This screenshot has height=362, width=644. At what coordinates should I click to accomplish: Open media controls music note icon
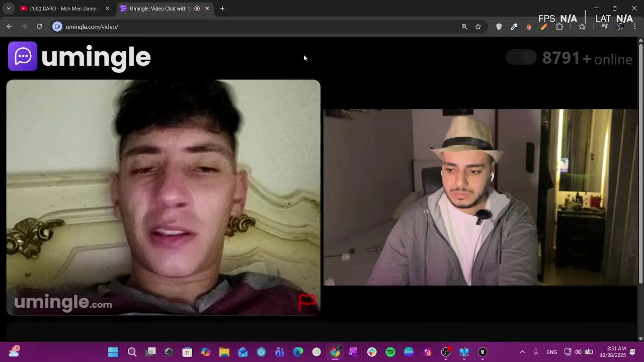(605, 27)
